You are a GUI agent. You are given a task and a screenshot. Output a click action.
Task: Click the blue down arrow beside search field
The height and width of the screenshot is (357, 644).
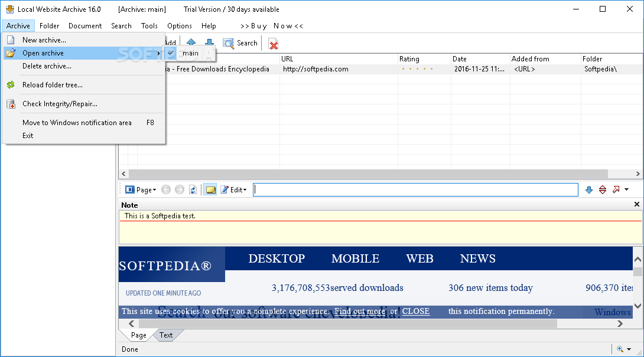point(589,189)
